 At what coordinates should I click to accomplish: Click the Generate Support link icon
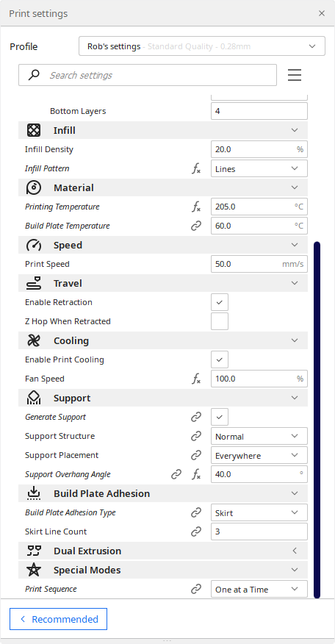click(196, 418)
